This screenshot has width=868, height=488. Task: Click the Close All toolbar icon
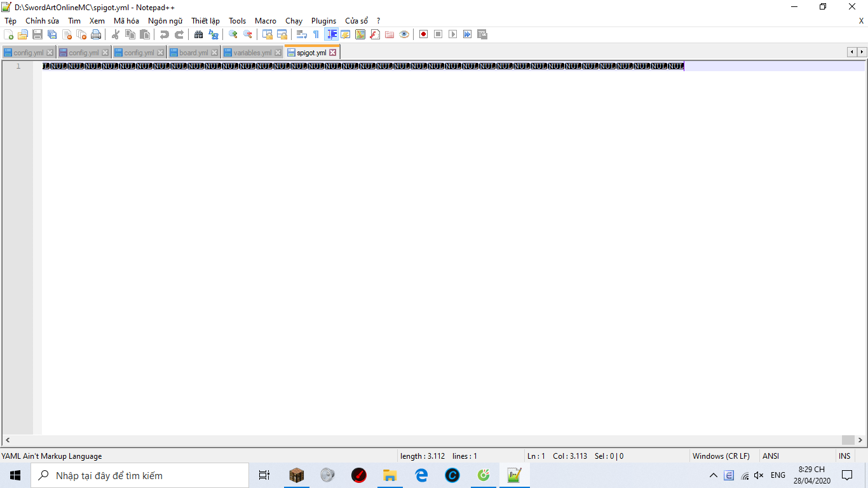(x=81, y=34)
